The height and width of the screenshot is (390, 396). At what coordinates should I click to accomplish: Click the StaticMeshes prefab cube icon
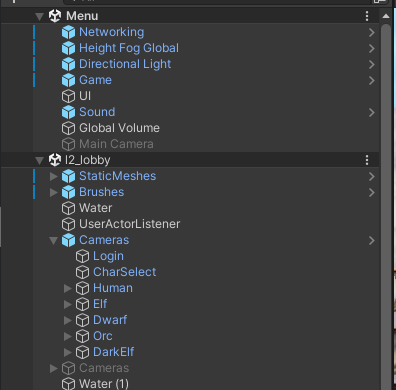pos(68,176)
